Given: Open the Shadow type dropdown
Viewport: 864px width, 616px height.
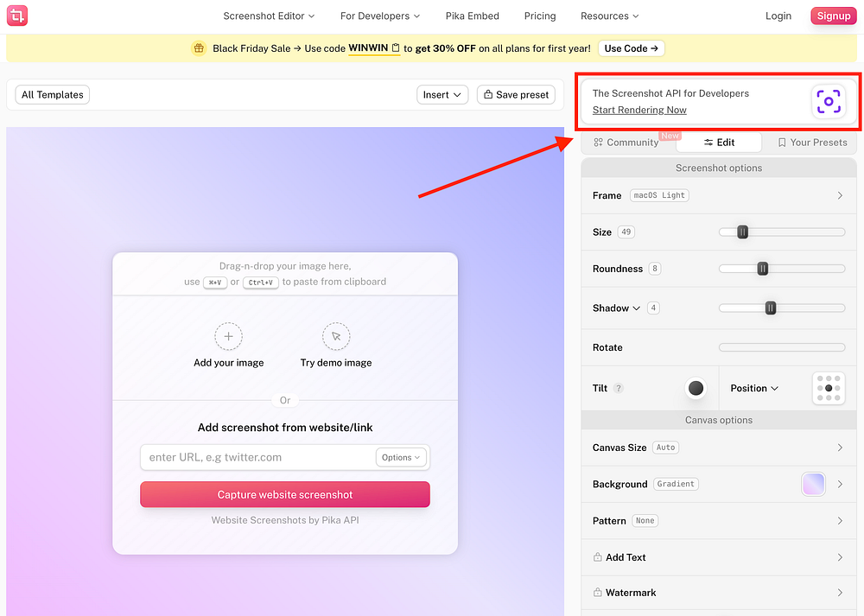Looking at the screenshot, I should click(616, 308).
